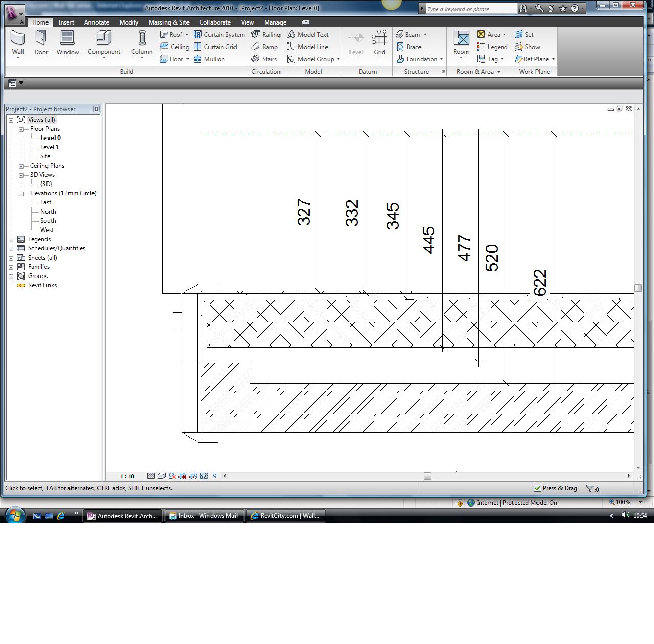Click the horizontal scrollbar thumb

tap(427, 476)
